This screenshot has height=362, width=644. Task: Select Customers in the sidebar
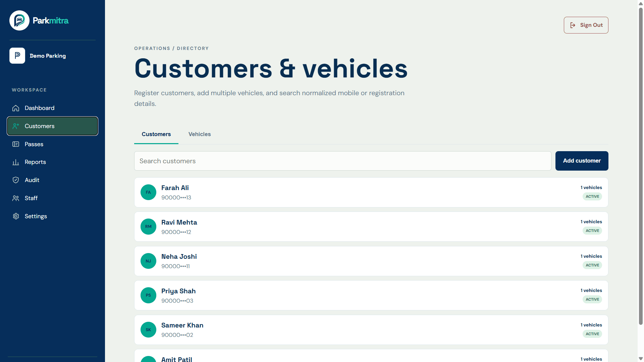point(52,126)
